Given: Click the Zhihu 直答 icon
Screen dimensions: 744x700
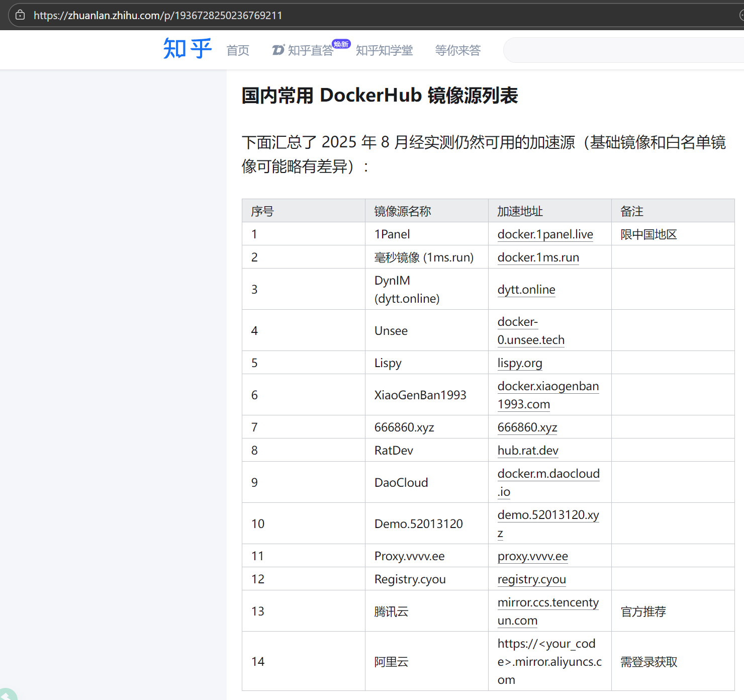Looking at the screenshot, I should 278,50.
